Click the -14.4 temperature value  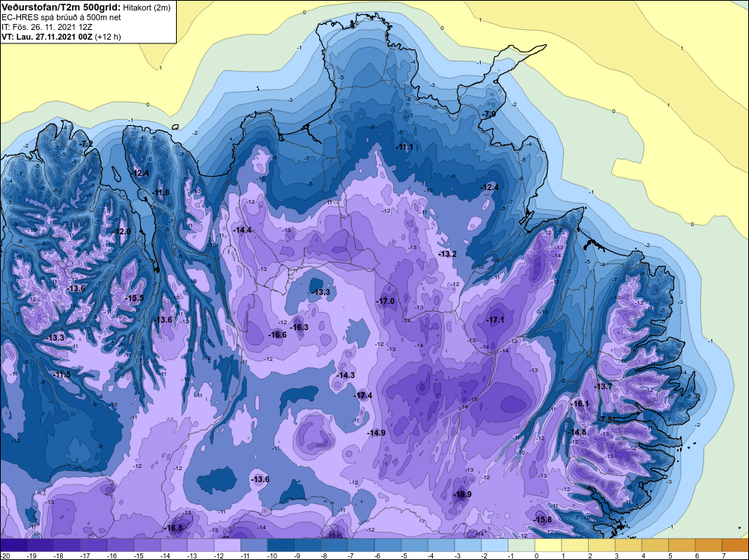click(x=242, y=230)
